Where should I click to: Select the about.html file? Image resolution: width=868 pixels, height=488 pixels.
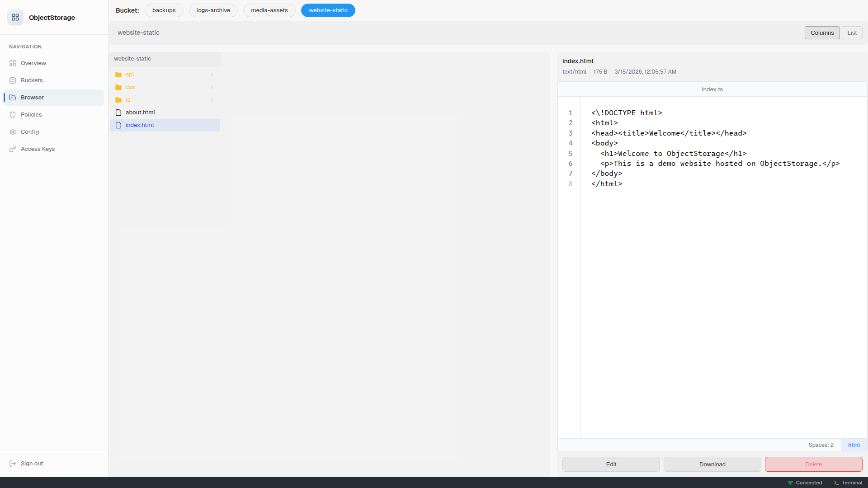click(x=140, y=113)
